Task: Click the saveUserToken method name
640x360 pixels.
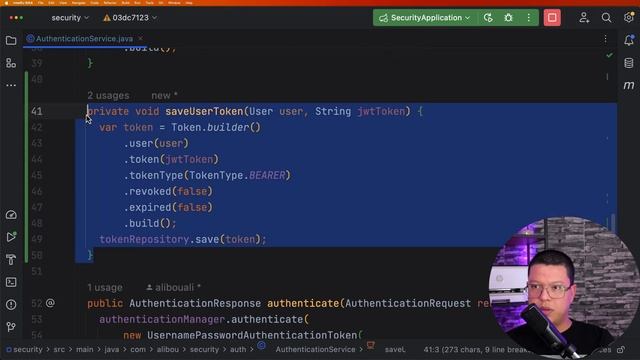Action: [x=204, y=111]
